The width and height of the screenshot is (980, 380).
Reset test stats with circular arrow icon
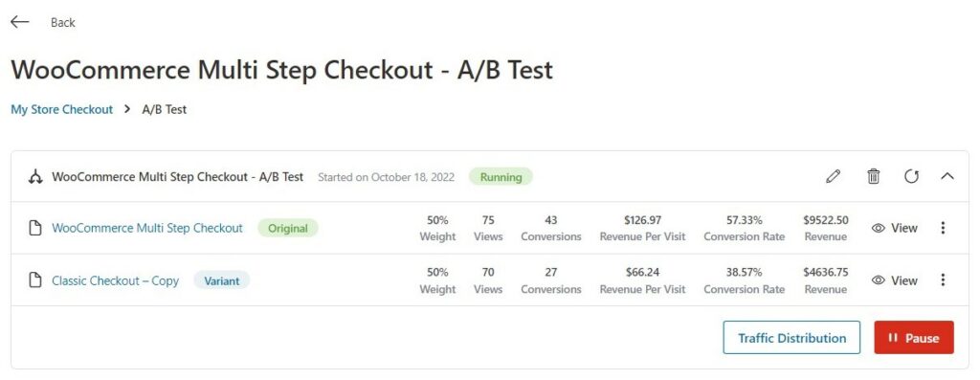coord(911,176)
